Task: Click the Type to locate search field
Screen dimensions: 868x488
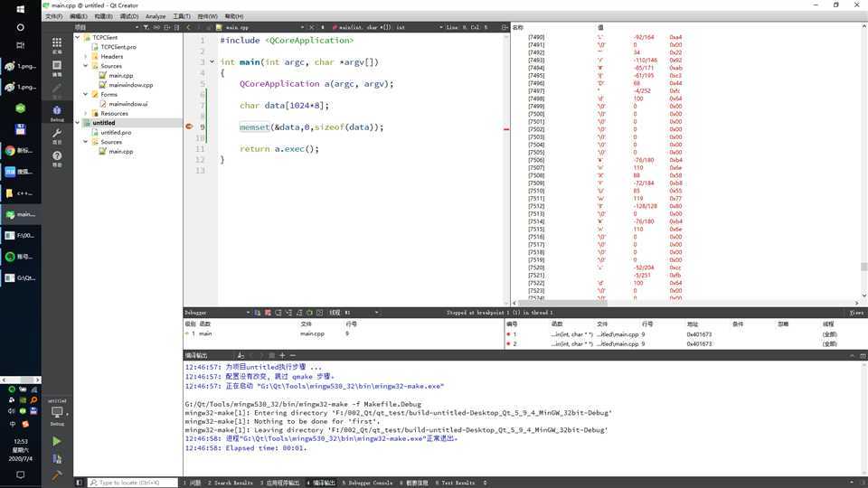Action: (132, 483)
